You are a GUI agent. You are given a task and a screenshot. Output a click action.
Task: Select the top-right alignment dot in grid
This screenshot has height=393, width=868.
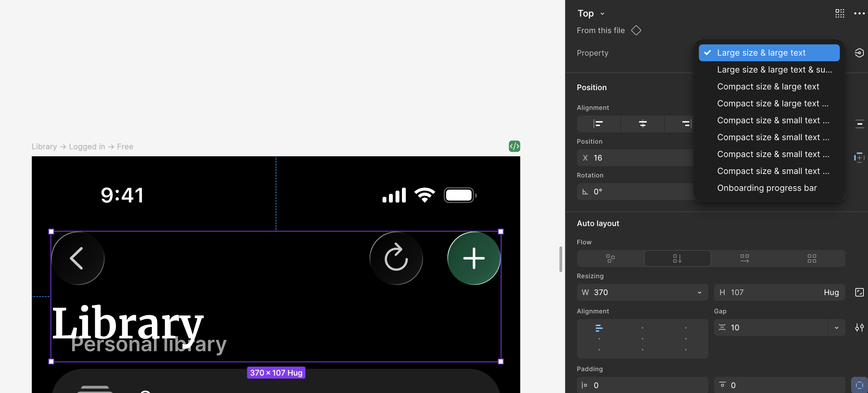click(686, 328)
